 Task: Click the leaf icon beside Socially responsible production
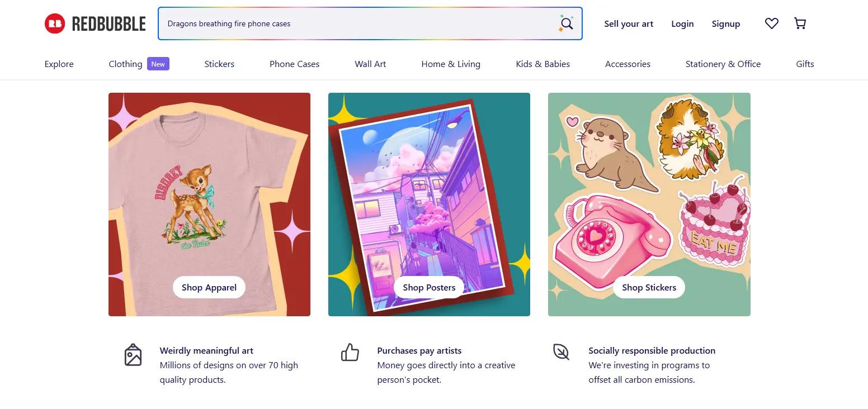(x=561, y=351)
